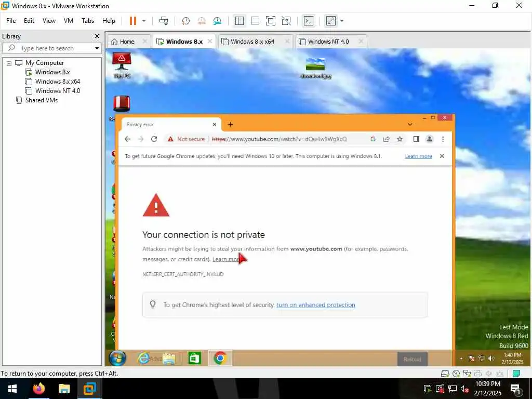Click Learn more in the Chrome update infobar

(418, 156)
